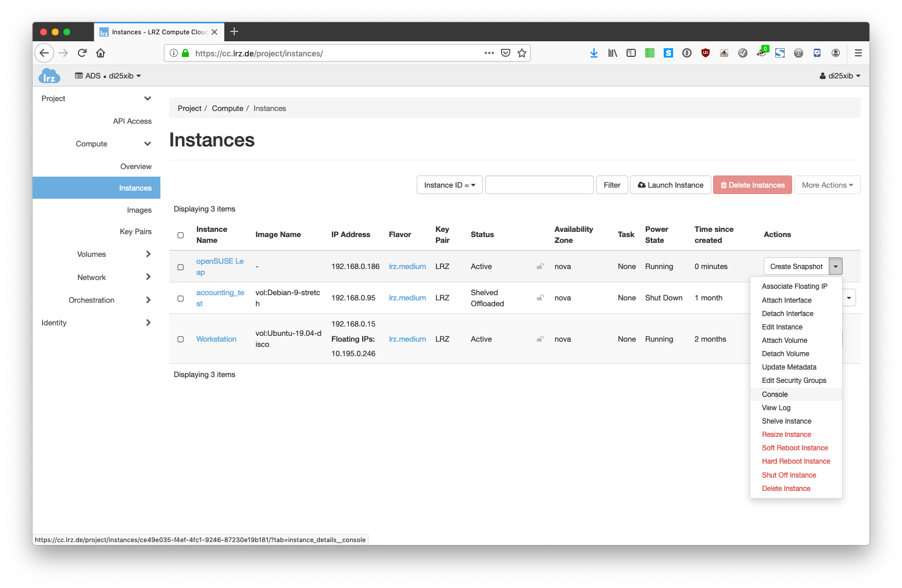Expand the More Actions dropdown

(x=827, y=185)
